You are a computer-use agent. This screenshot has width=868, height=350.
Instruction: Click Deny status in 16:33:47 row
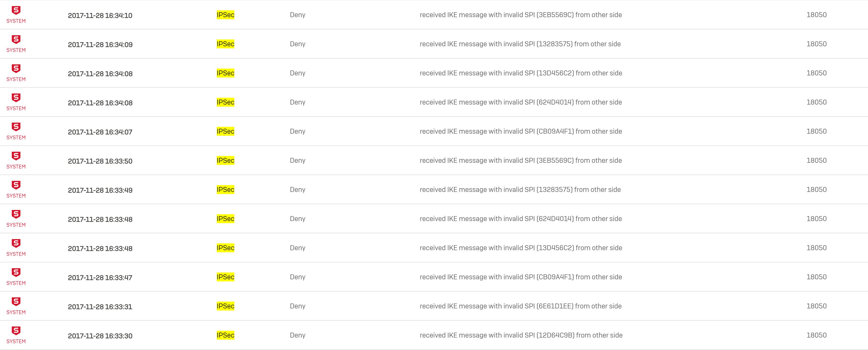pos(298,277)
